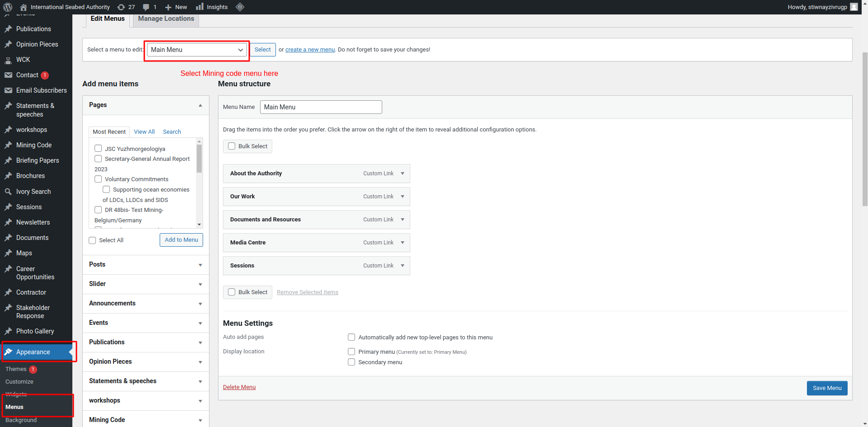The image size is (868, 427).
Task: Click into the Menu Name input field
Action: pos(321,107)
